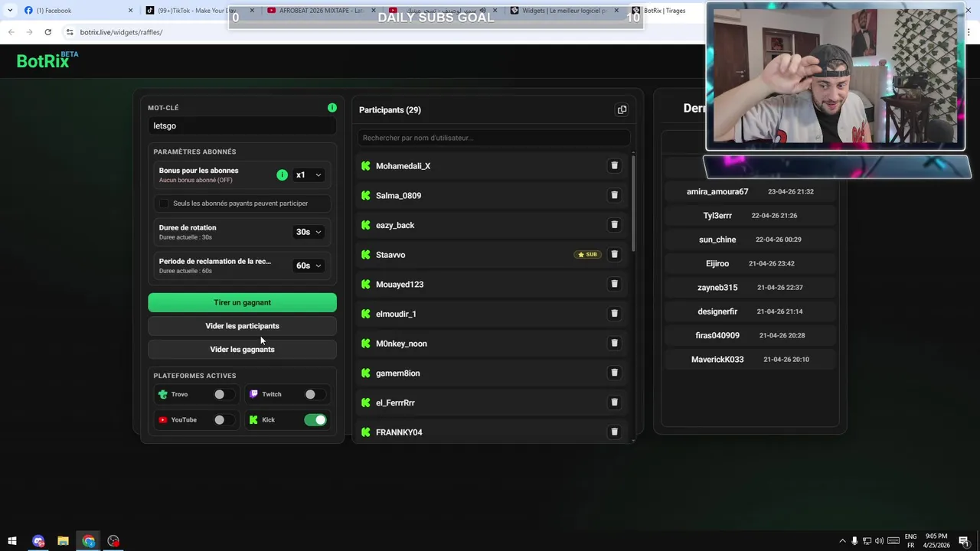Delete participant Mohamedali_X with trash icon
This screenshot has width=980, height=551.
click(614, 165)
